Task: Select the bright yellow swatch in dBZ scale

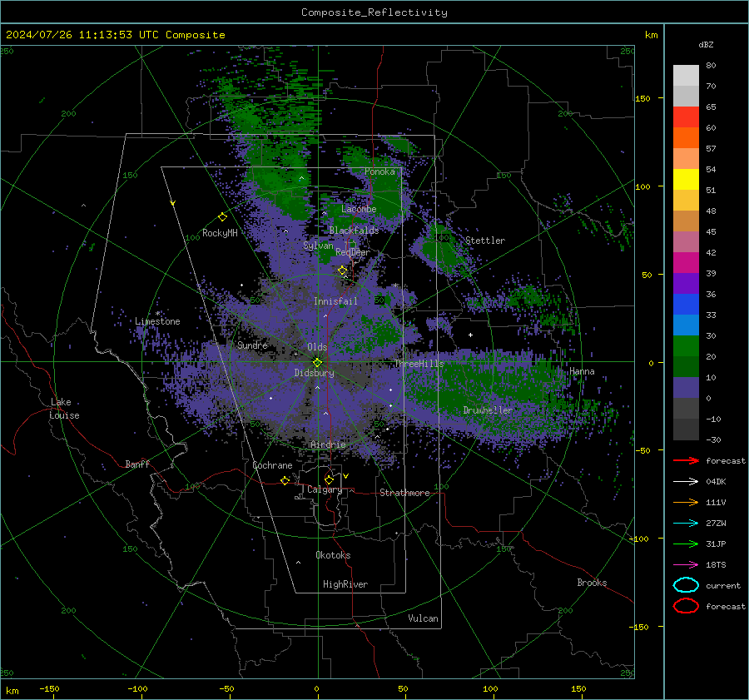Action: tap(686, 180)
